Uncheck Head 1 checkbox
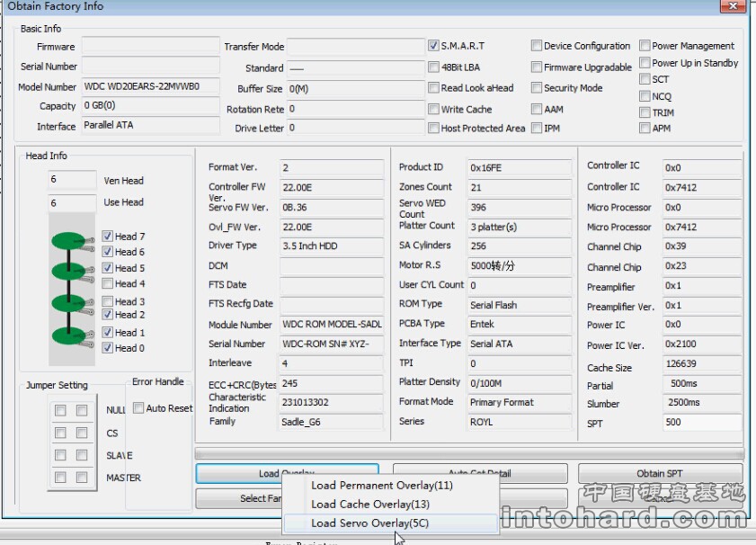 click(108, 332)
